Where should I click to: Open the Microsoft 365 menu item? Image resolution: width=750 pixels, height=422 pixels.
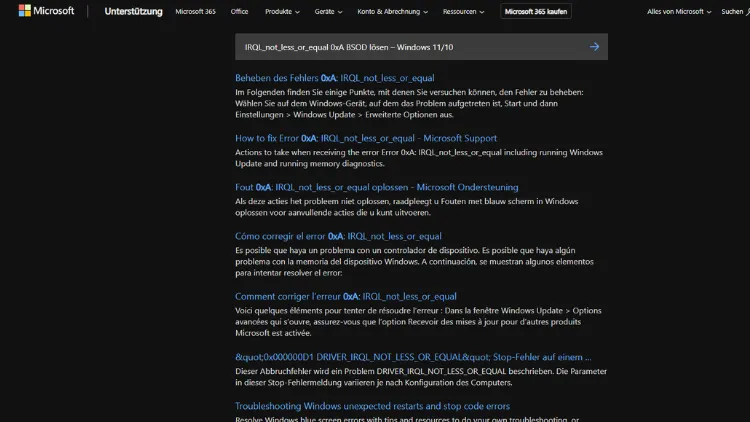[x=195, y=11]
